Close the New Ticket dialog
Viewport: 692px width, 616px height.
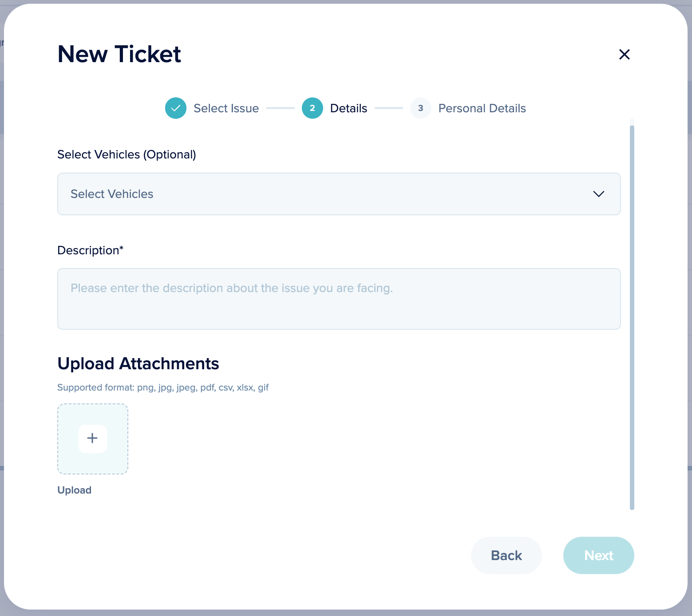[x=625, y=54]
